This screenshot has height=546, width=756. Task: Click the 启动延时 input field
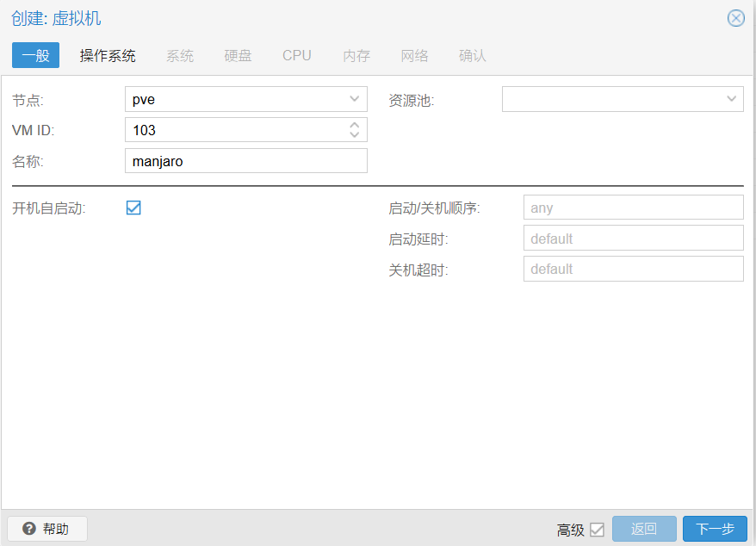(633, 239)
